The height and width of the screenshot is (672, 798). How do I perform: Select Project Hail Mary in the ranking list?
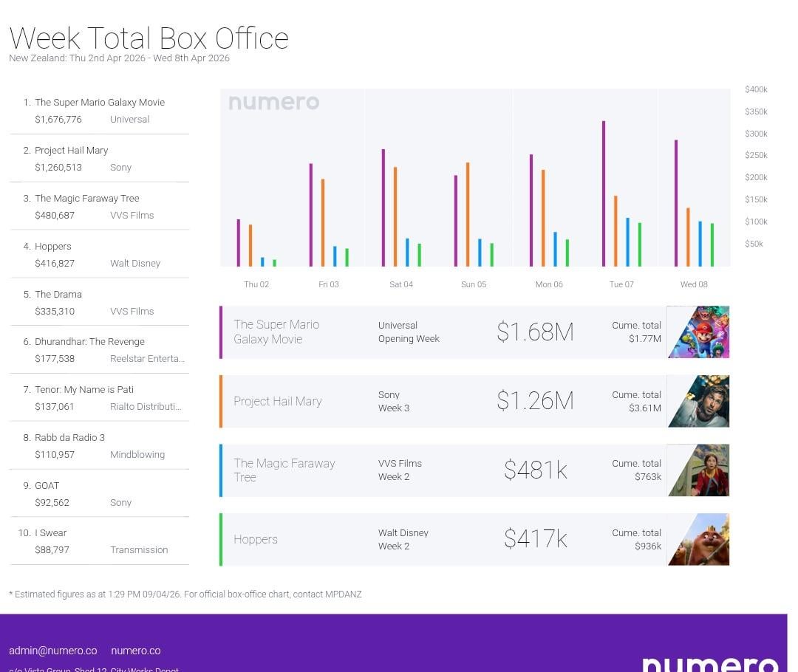coord(72,151)
